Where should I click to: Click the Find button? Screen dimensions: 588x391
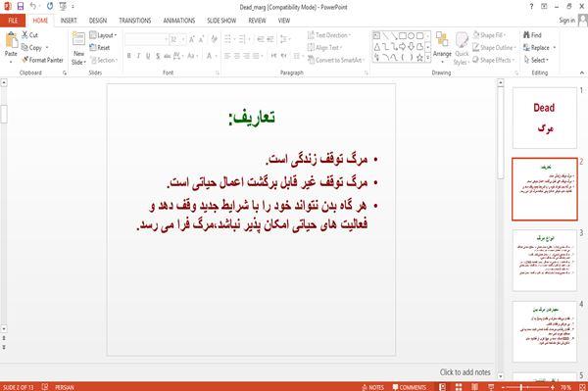click(x=532, y=35)
